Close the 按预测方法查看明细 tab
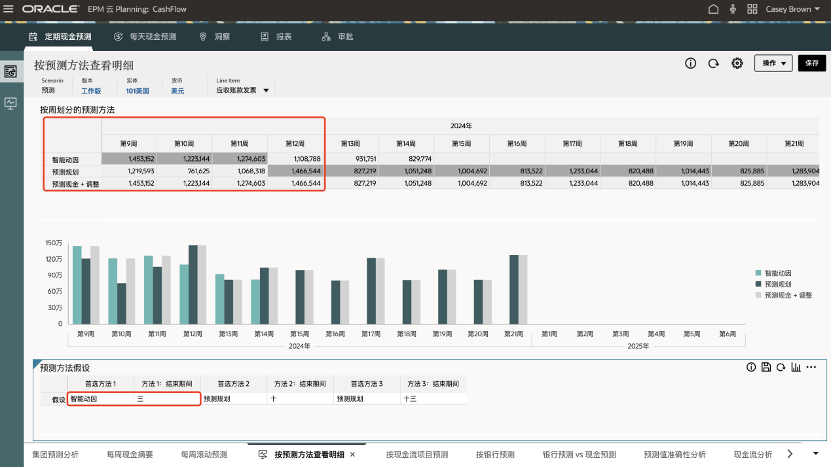 [352, 454]
